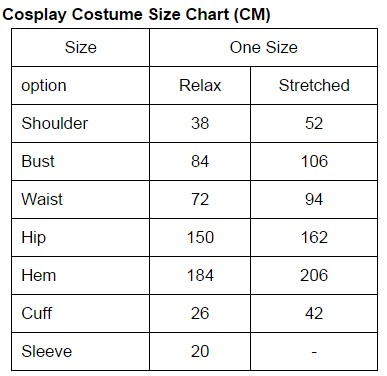Select Shoulder stretched value 52
387x376 pixels.
click(314, 123)
